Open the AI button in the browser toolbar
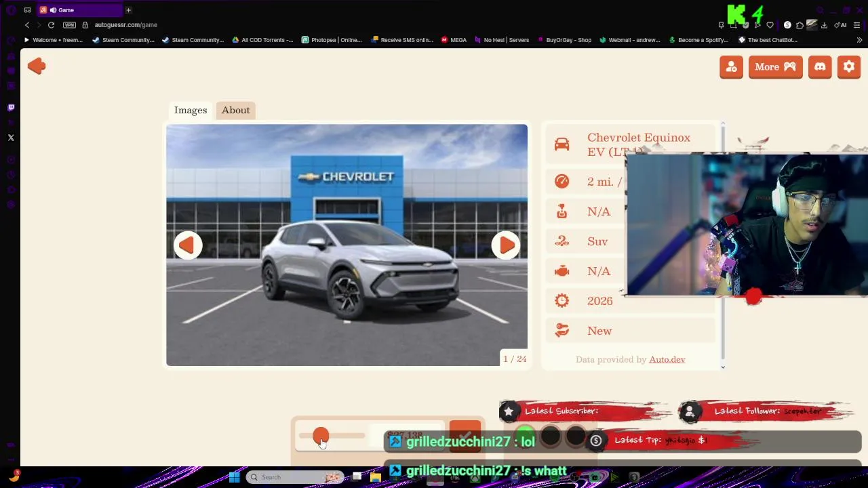 (840, 25)
